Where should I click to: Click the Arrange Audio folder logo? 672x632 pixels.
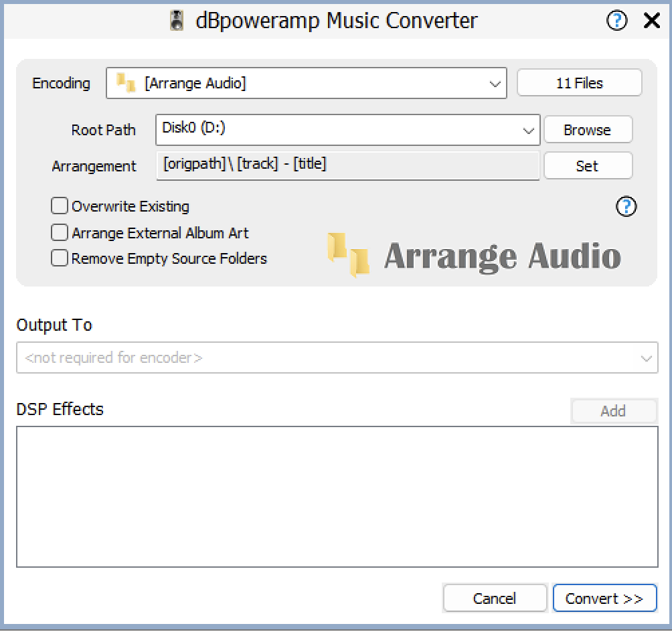pos(348,255)
